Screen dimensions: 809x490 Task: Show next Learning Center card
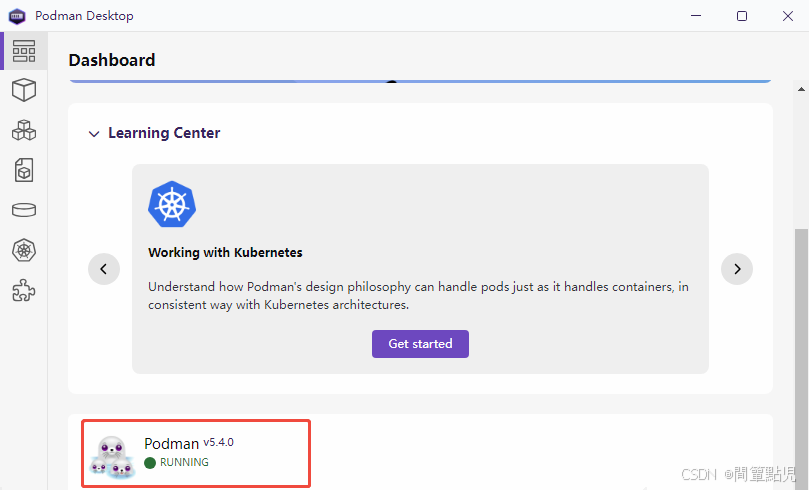pyautogui.click(x=737, y=269)
